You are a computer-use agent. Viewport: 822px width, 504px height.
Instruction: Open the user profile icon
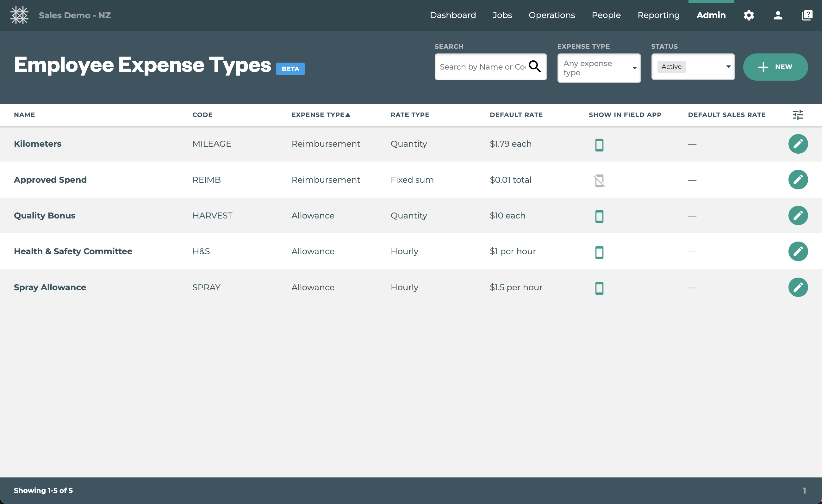tap(778, 15)
